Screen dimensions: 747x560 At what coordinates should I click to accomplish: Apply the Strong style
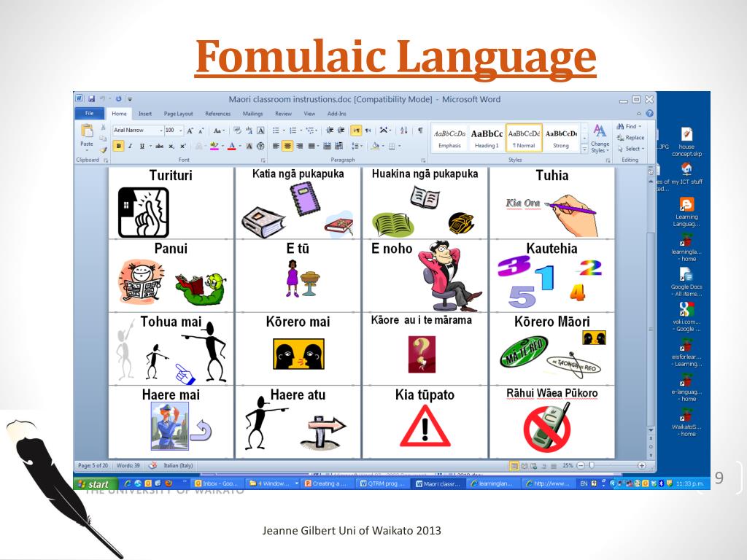click(561, 138)
